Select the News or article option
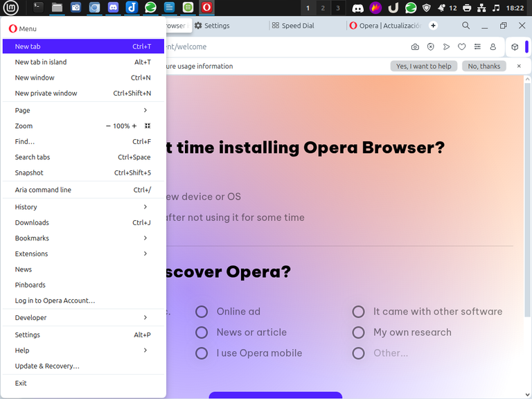532x399 pixels. point(202,332)
